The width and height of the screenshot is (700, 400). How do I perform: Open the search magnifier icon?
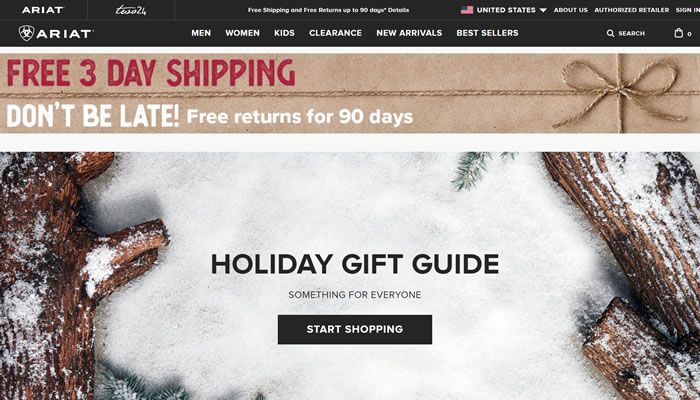(x=610, y=33)
